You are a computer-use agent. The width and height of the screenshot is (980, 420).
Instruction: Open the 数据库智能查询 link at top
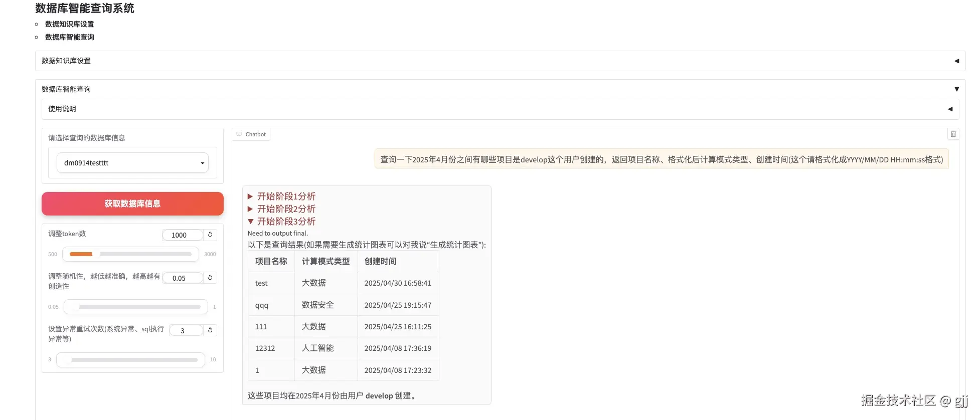point(69,37)
